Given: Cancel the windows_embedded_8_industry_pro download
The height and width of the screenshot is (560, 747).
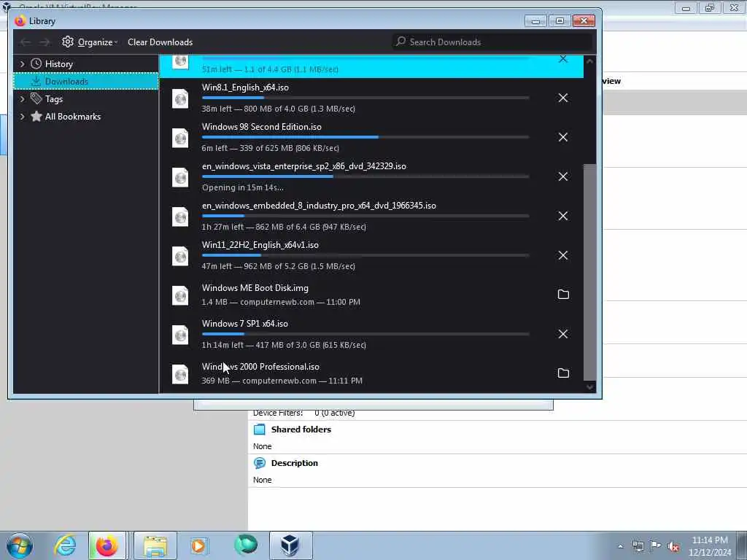Looking at the screenshot, I should click(x=562, y=216).
